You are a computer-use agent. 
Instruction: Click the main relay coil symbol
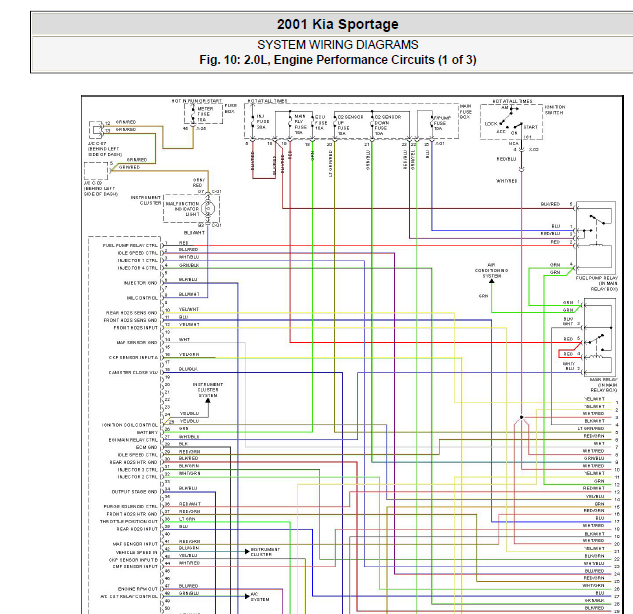point(596,356)
